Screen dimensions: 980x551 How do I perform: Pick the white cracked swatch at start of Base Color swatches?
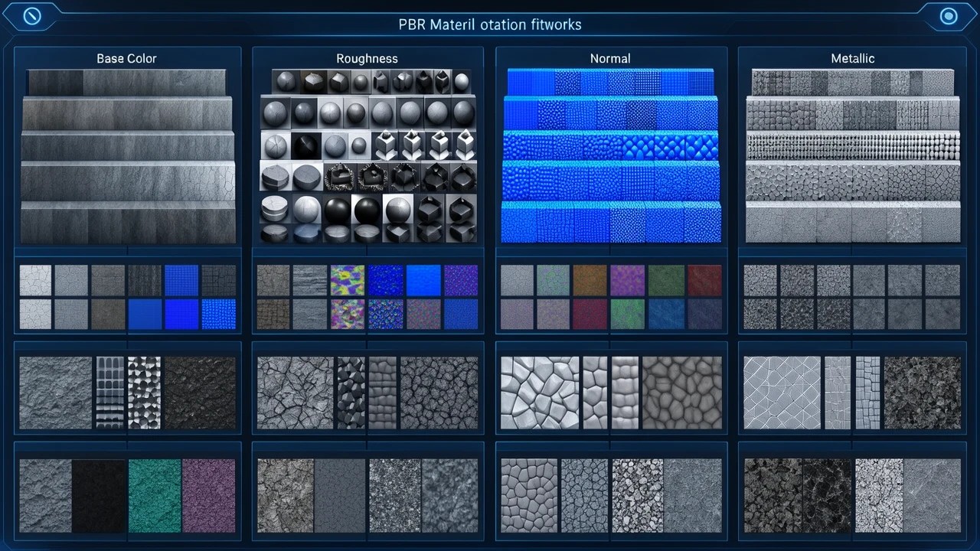click(x=35, y=281)
